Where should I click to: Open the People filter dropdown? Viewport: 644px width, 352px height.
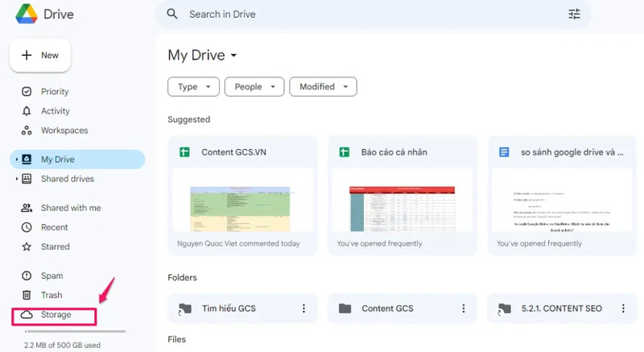(254, 87)
